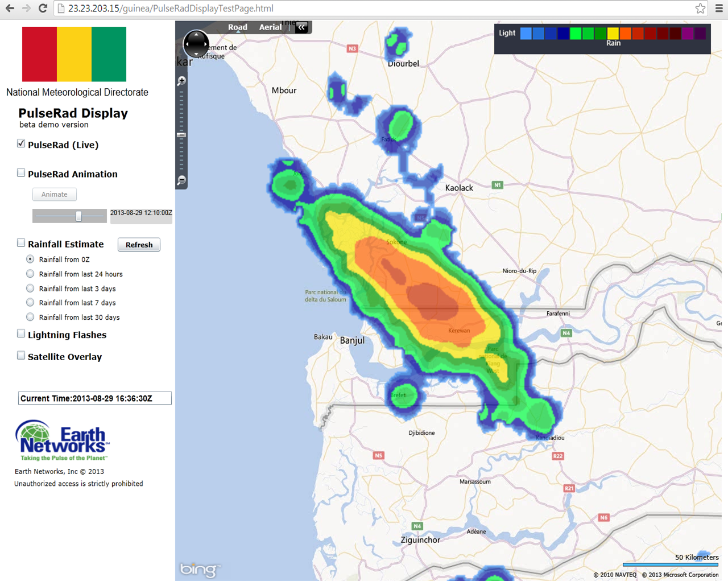This screenshot has height=581, width=728.
Task: Open the browser hamburger menu
Action: pos(719,8)
